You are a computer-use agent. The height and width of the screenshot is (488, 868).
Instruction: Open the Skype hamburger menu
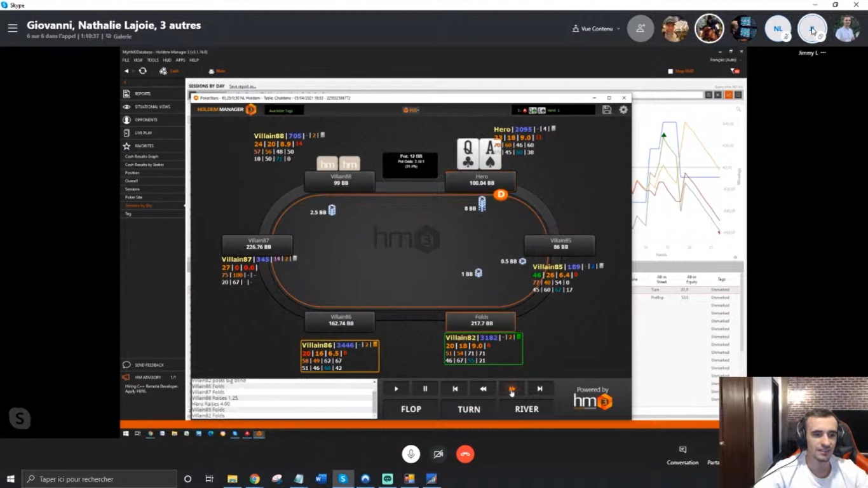coord(12,28)
